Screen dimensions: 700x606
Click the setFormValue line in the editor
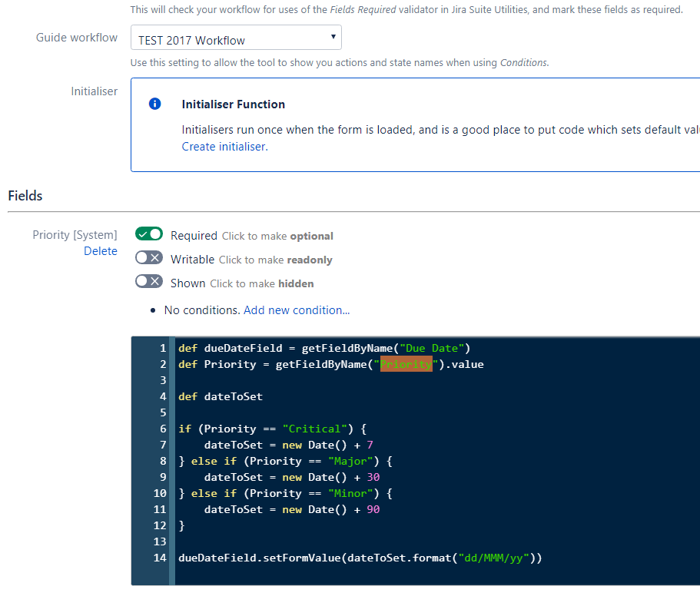coord(360,558)
